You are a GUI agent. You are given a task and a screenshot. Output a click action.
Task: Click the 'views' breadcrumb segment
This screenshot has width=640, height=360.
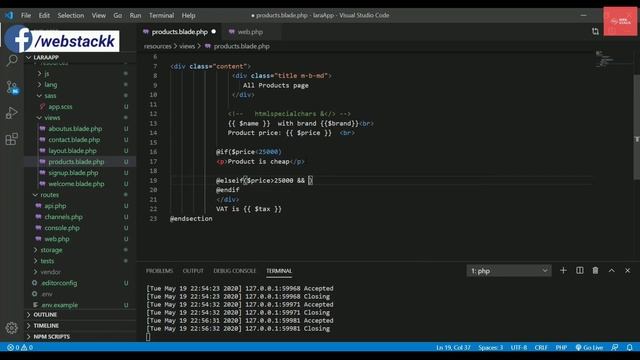(187, 46)
